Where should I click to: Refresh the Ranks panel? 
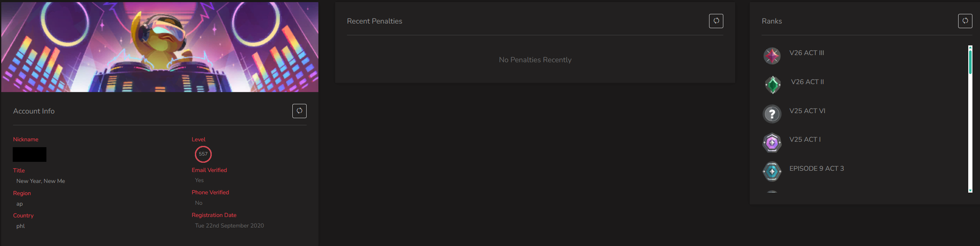pyautogui.click(x=965, y=21)
